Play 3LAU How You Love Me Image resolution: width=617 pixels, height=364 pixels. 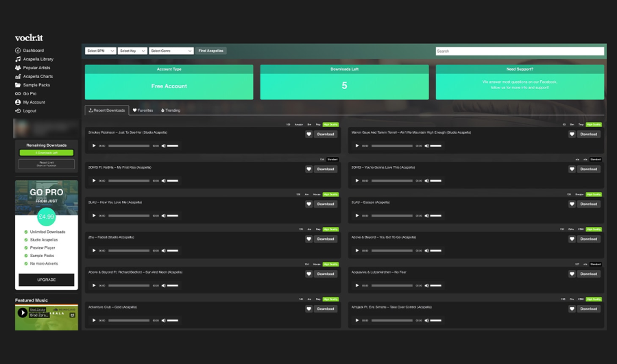click(x=94, y=216)
